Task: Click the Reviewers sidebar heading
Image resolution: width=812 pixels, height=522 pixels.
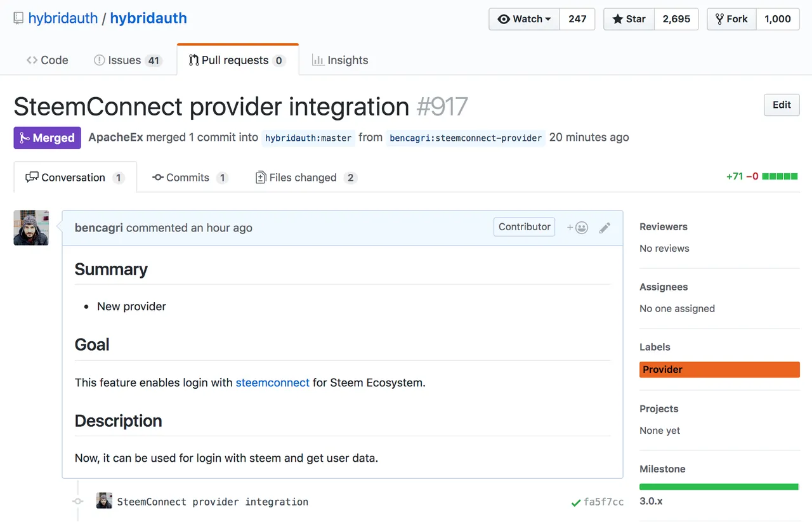Action: coord(664,226)
